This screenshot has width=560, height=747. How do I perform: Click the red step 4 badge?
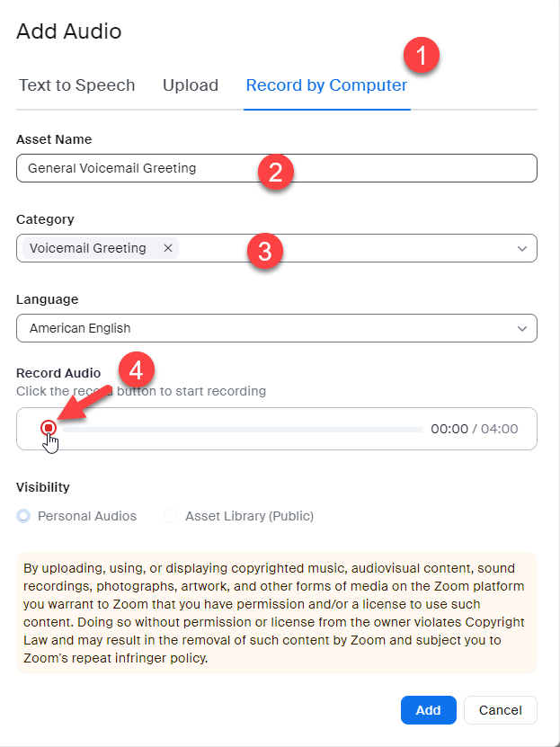coord(137,369)
